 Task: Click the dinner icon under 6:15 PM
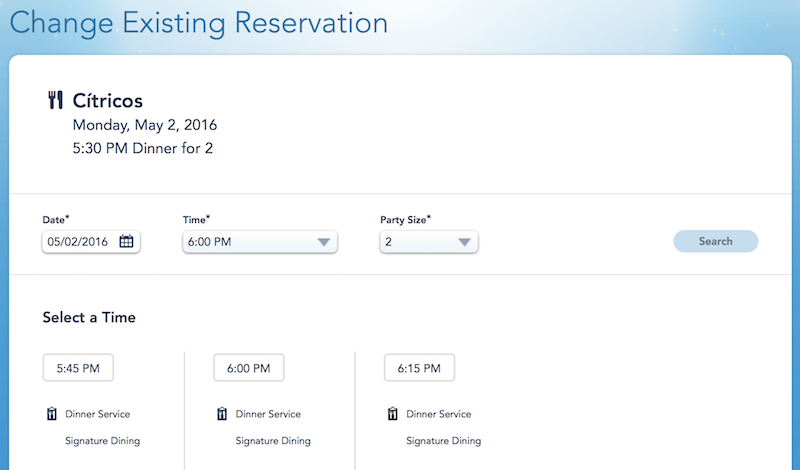click(x=392, y=413)
